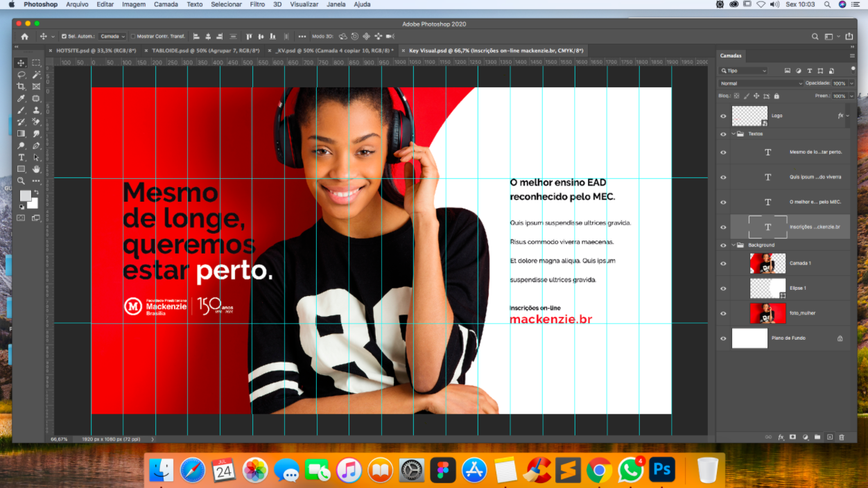Select the Clone Stamp tool
Viewport: 868px width, 488px height.
coord(36,110)
